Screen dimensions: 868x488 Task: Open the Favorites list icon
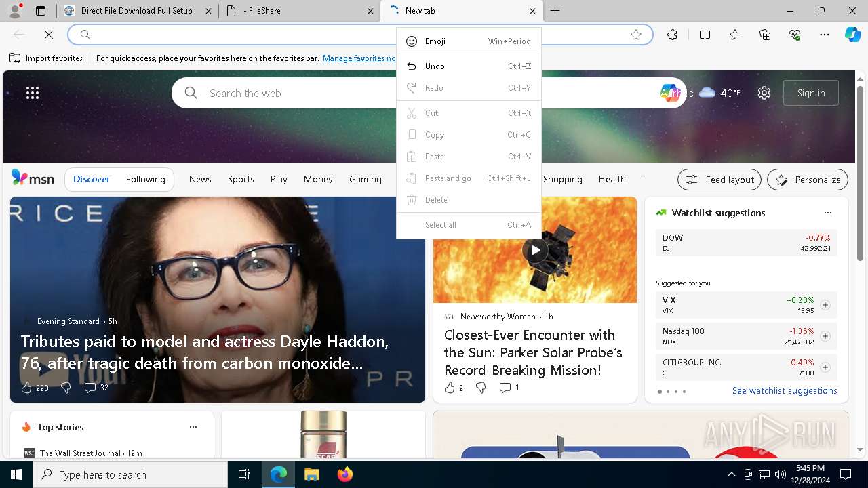(x=735, y=35)
